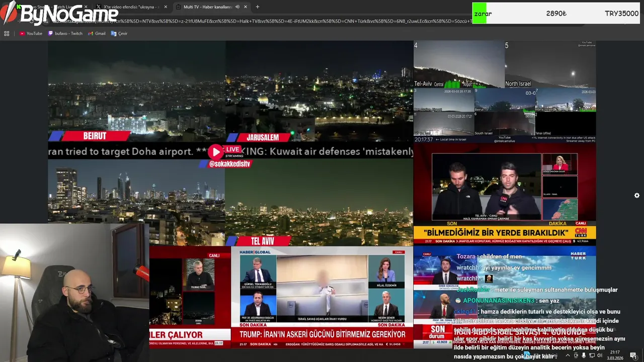
Task: Click the Meet Now camera tray icon
Action: coord(576,355)
